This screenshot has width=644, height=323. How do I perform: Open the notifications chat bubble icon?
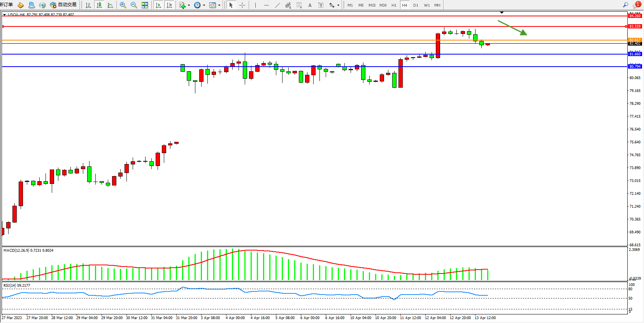click(x=637, y=5)
